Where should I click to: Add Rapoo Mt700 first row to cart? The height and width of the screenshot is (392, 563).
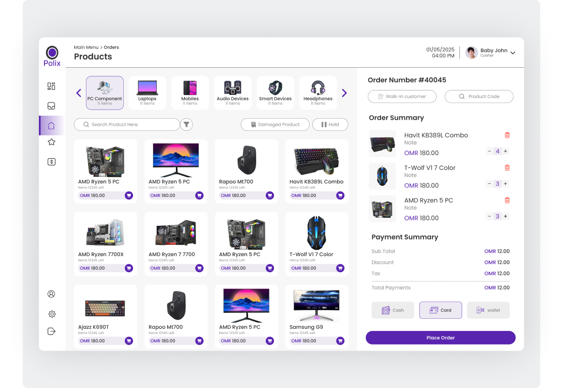(x=270, y=195)
